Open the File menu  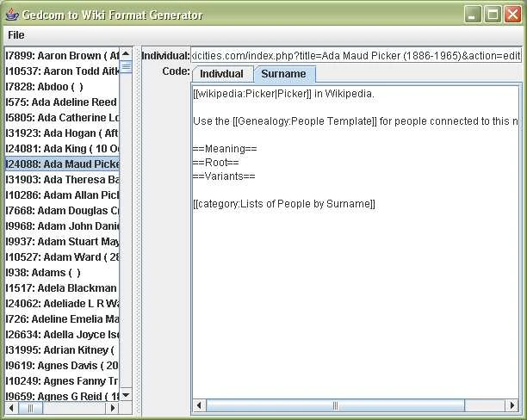(x=16, y=35)
